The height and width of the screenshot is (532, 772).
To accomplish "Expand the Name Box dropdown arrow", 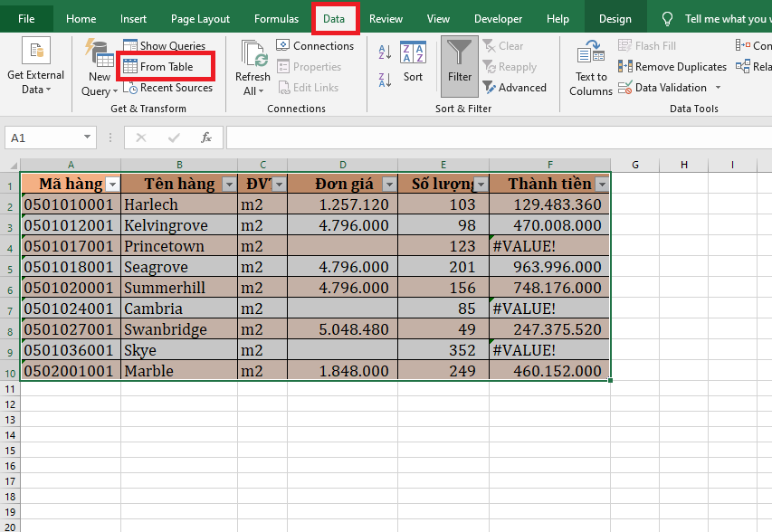I will pos(88,138).
